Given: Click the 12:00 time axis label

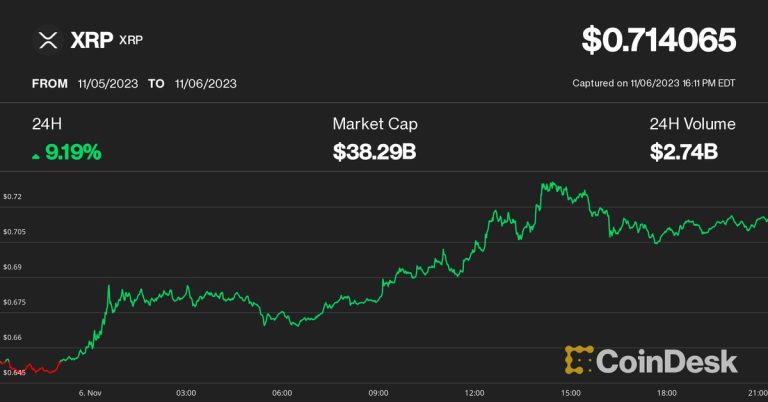Looking at the screenshot, I should 475,392.
